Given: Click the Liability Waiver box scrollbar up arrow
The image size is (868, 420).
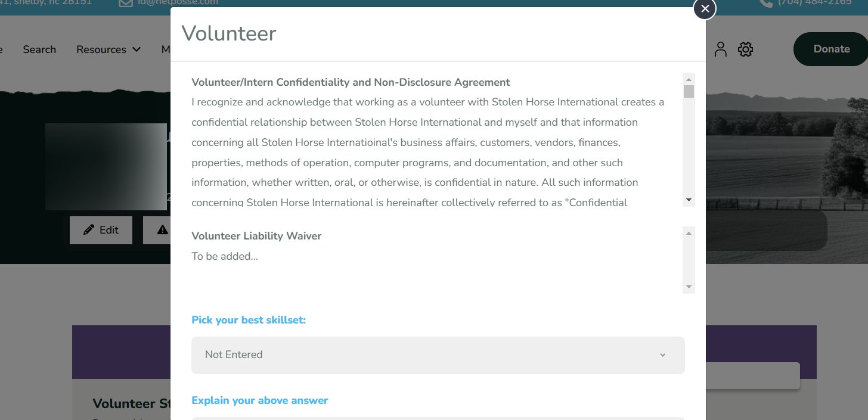Looking at the screenshot, I should pos(689,232).
